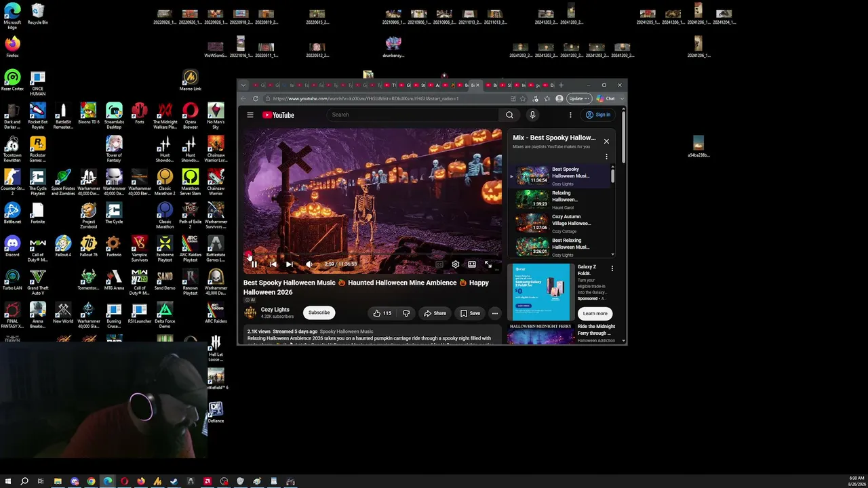Open YouTube settings three-dot menu

pos(570,115)
